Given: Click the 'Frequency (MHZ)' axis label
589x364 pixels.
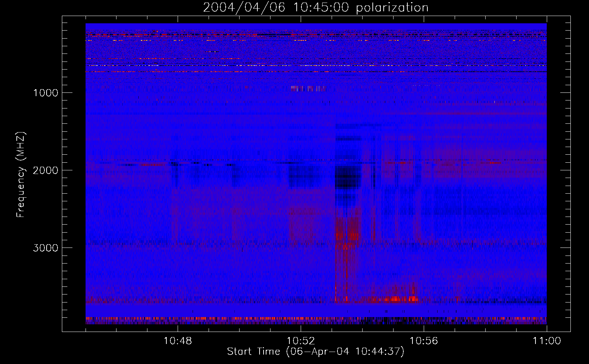Looking at the screenshot, I should [21, 175].
